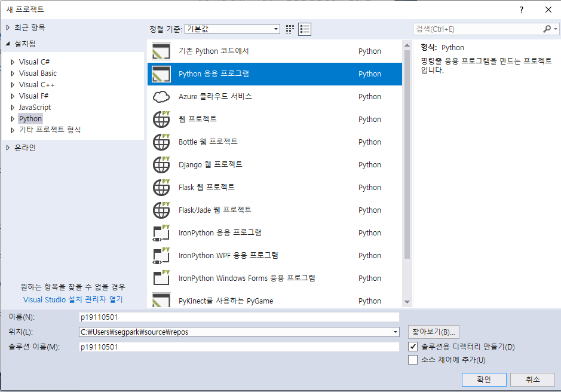
Task: Open the 위치 path dropdown arrow
Action: [x=396, y=332]
